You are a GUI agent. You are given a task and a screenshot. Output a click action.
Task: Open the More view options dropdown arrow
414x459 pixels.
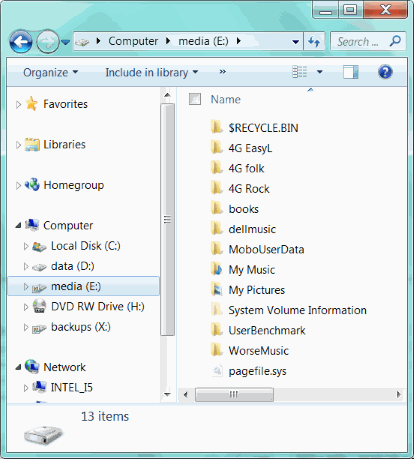point(320,72)
